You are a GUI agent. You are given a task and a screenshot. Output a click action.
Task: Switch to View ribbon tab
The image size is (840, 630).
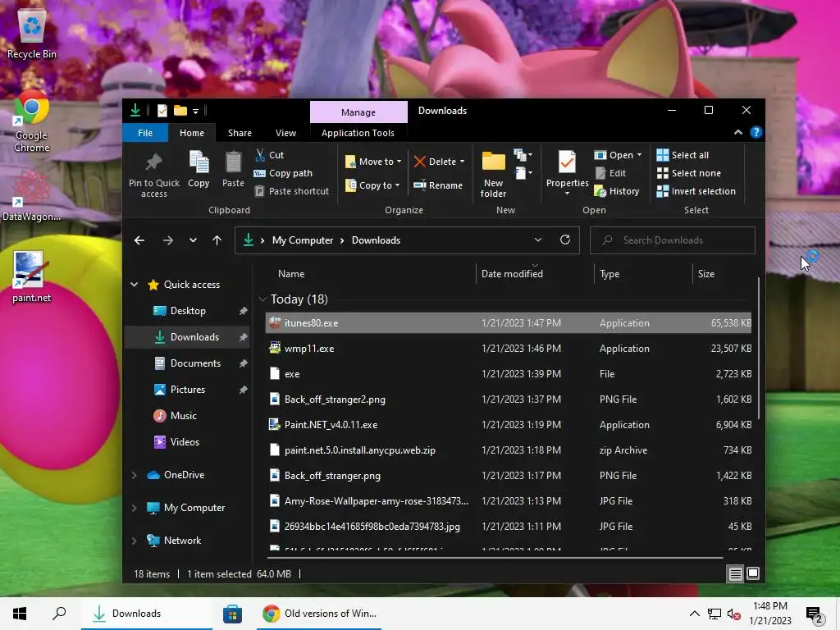tap(285, 133)
